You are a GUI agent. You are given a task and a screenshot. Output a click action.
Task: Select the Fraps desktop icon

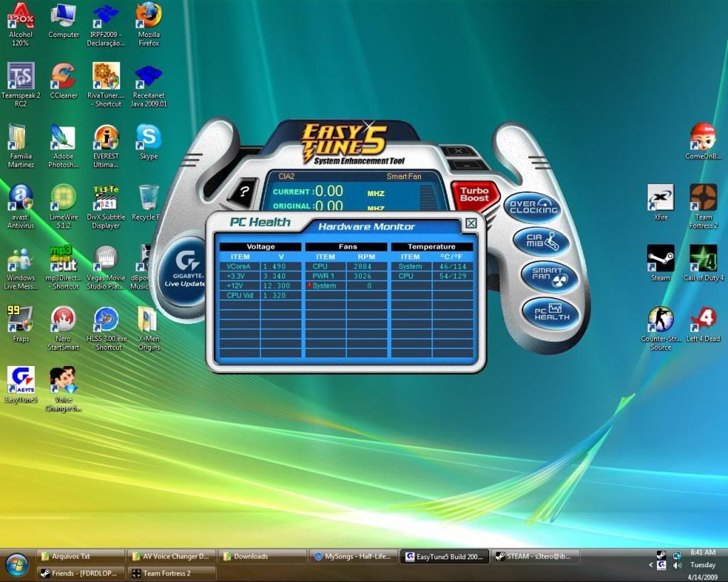click(21, 325)
